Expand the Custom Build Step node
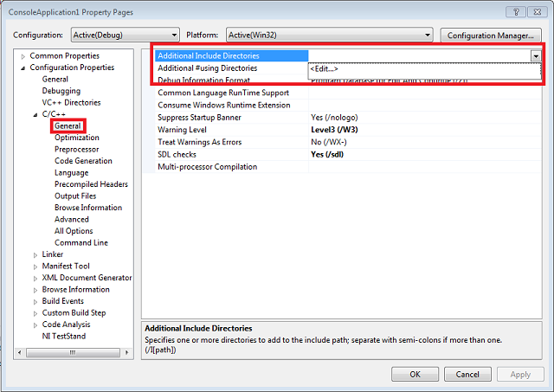Image resolution: width=554 pixels, height=392 pixels. tap(35, 313)
